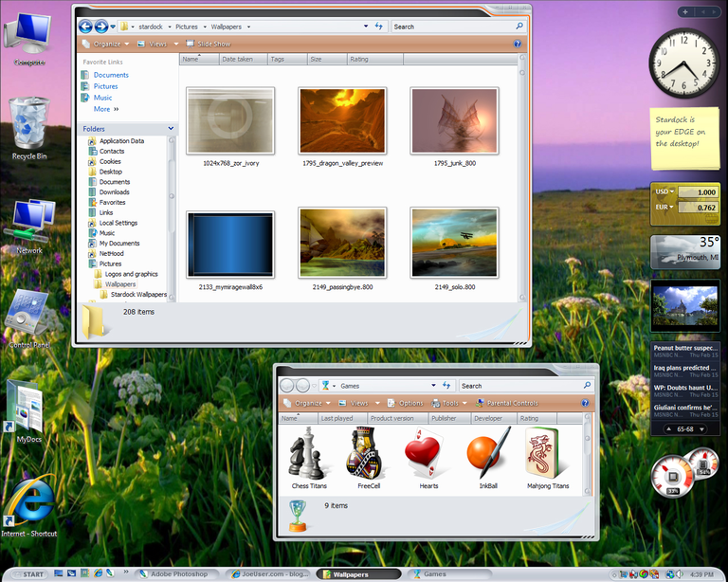Screen dimensions: 728x582
Task: Click the CPU meter gadget
Action: point(685,472)
